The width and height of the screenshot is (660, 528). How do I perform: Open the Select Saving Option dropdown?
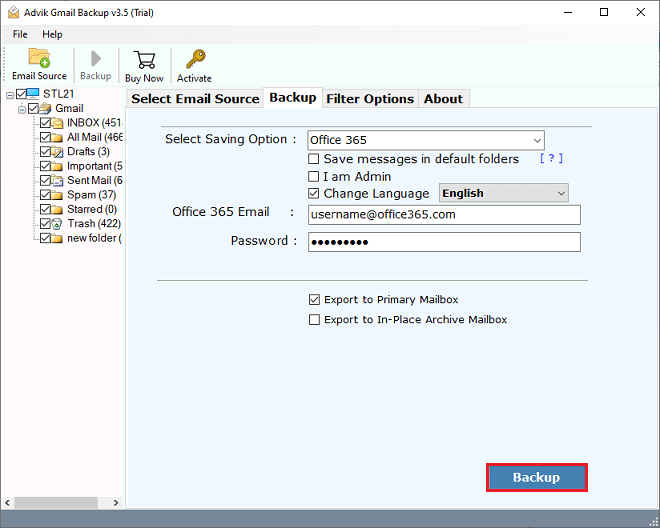tap(426, 140)
